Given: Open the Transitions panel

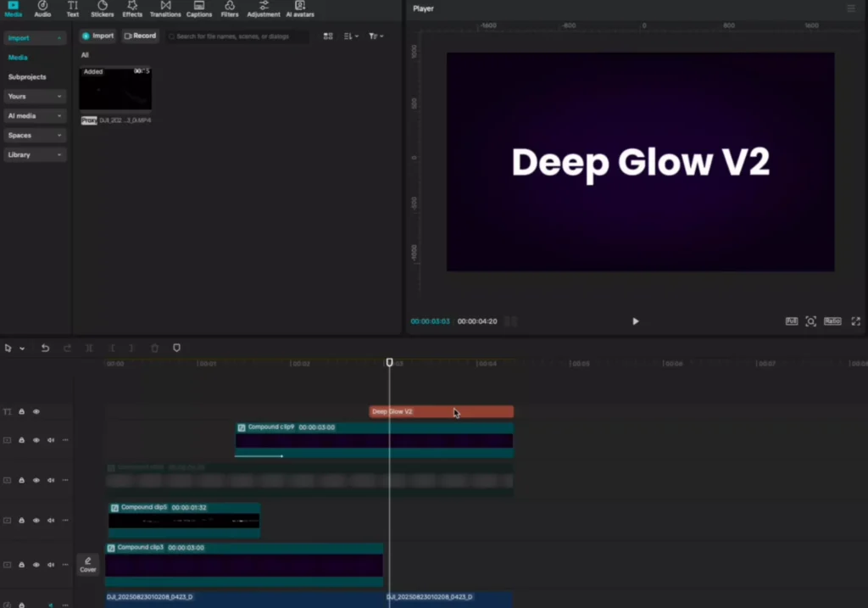Looking at the screenshot, I should (165, 8).
